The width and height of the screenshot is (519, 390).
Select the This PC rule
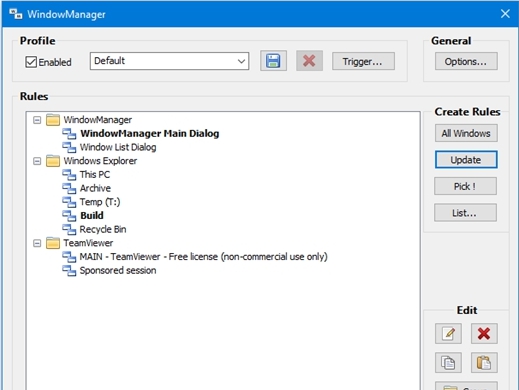(95, 175)
